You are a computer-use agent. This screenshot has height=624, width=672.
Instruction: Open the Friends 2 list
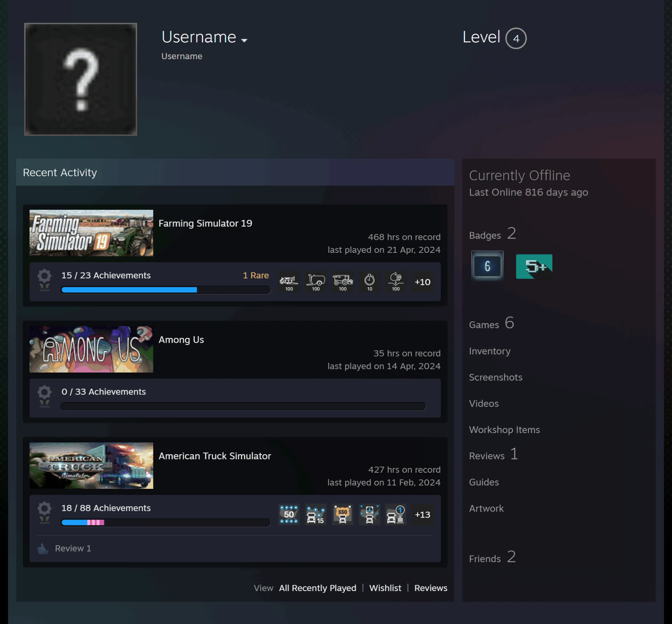pos(492,557)
